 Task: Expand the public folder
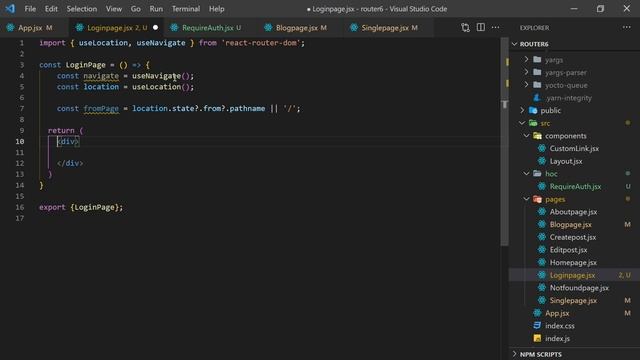point(574,111)
